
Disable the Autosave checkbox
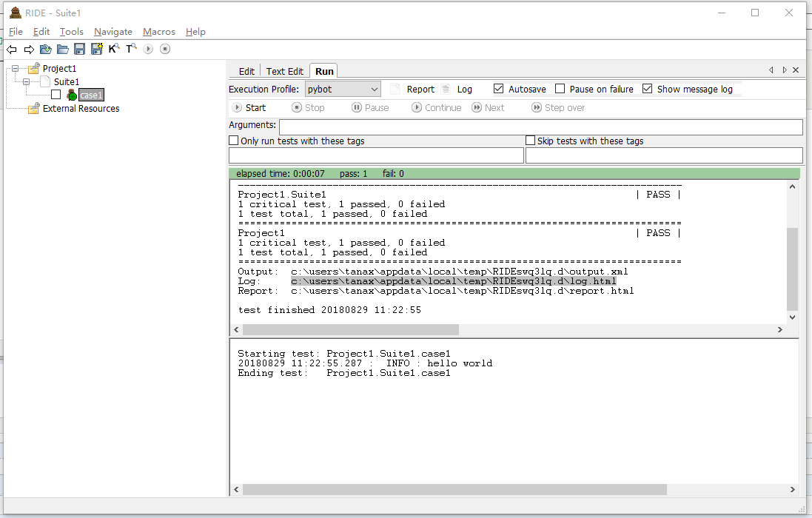498,89
